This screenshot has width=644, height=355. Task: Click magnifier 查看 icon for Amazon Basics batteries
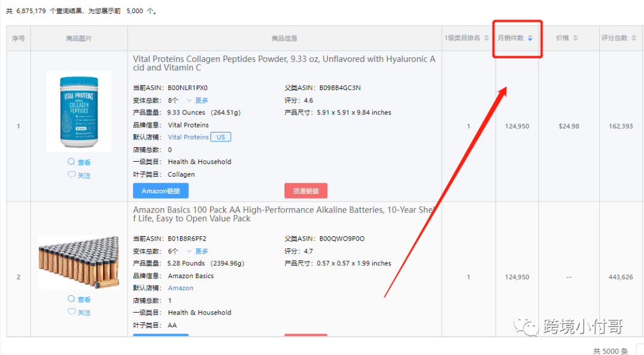tap(72, 299)
